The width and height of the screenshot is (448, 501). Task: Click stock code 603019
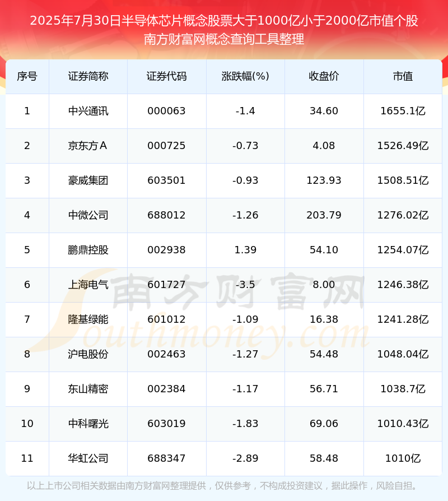coord(166,424)
